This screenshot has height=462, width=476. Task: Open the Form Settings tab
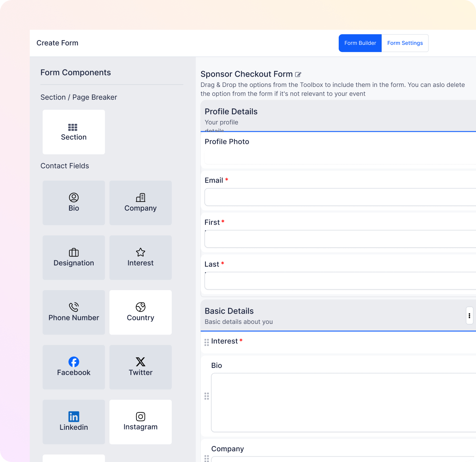[405, 43]
